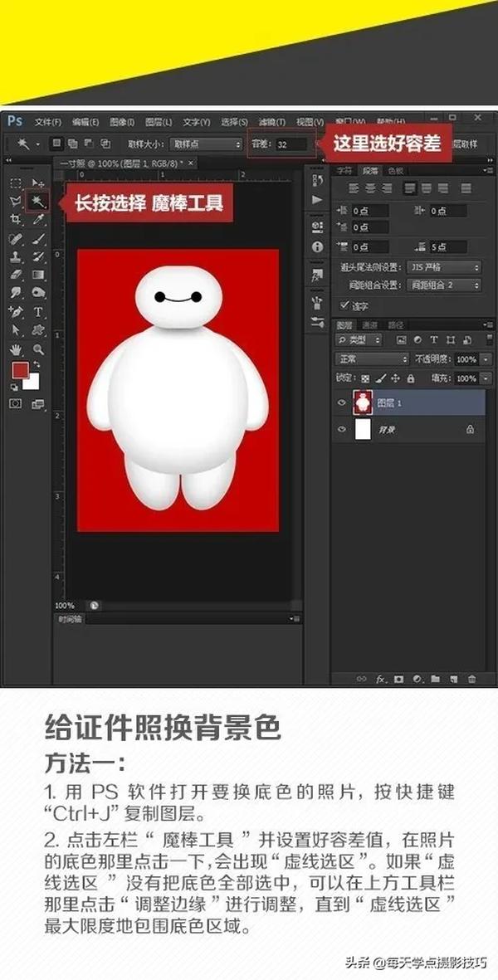The height and width of the screenshot is (980, 498).
Task: Click the foreground red color swatch
Action: click(20, 371)
